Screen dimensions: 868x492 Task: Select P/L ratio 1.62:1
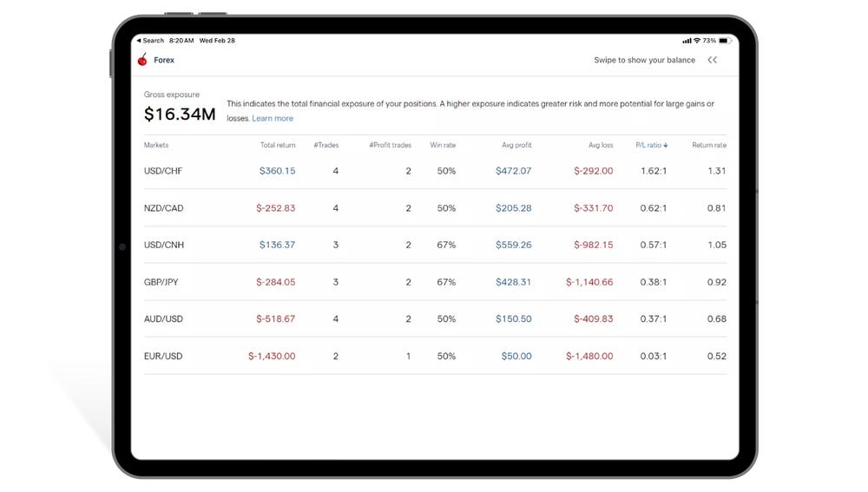point(654,171)
